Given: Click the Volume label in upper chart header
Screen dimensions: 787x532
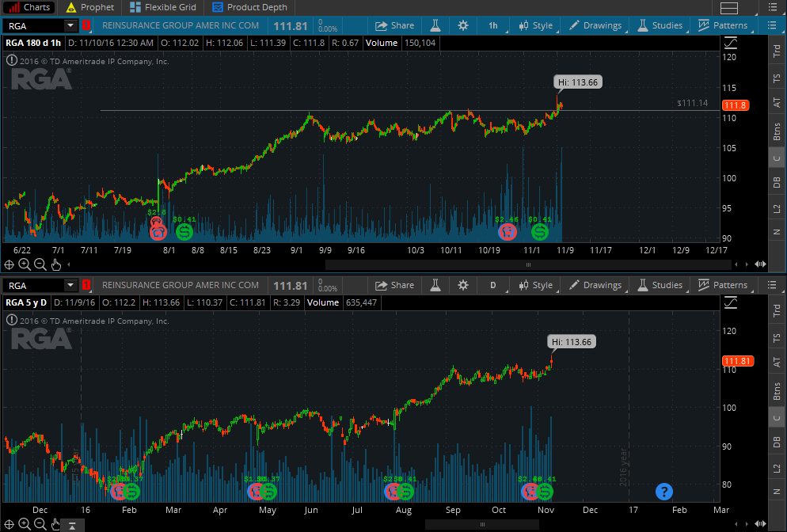Looking at the screenshot, I should (x=382, y=43).
